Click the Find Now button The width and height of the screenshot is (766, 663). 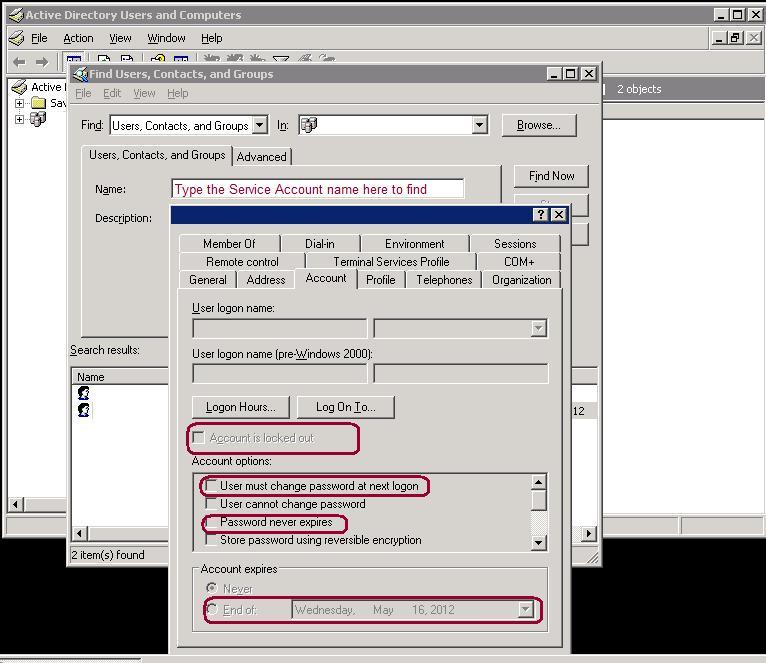tap(551, 176)
